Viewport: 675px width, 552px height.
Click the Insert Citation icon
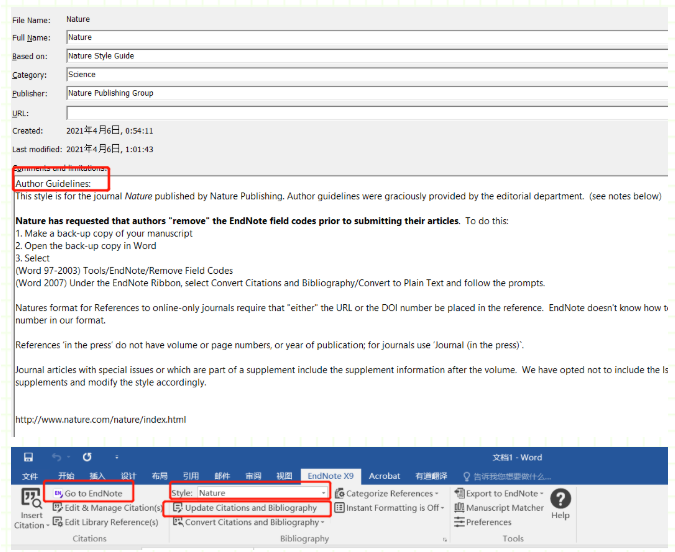(31, 499)
